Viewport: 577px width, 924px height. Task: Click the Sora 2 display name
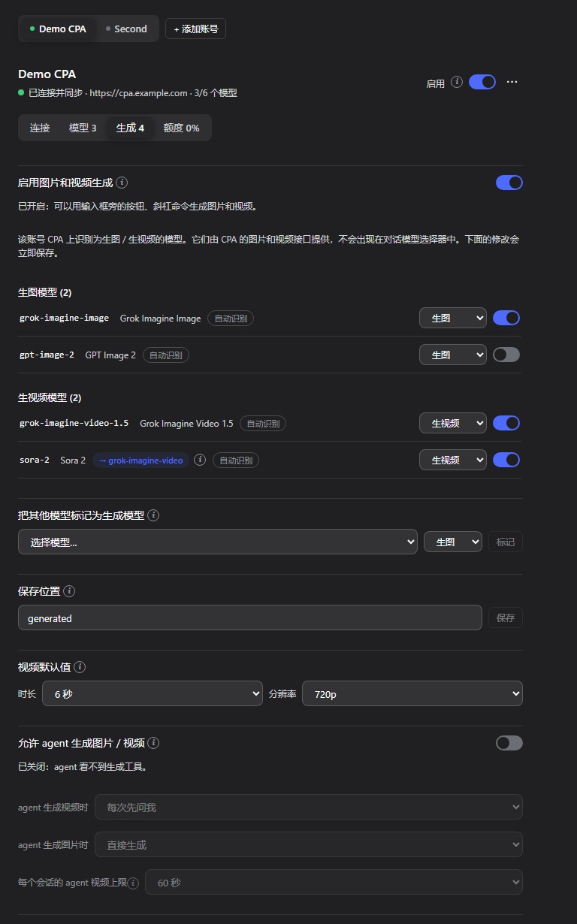[x=73, y=460]
